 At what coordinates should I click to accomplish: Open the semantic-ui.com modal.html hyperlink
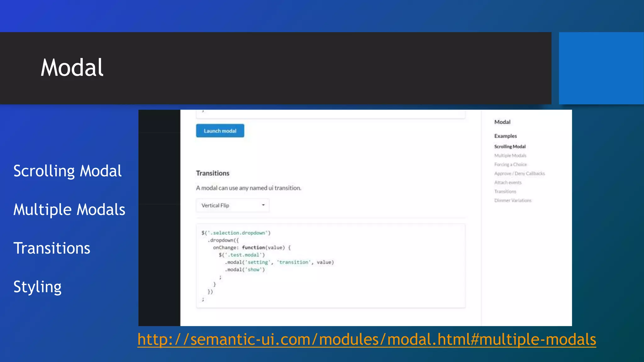pyautogui.click(x=367, y=339)
